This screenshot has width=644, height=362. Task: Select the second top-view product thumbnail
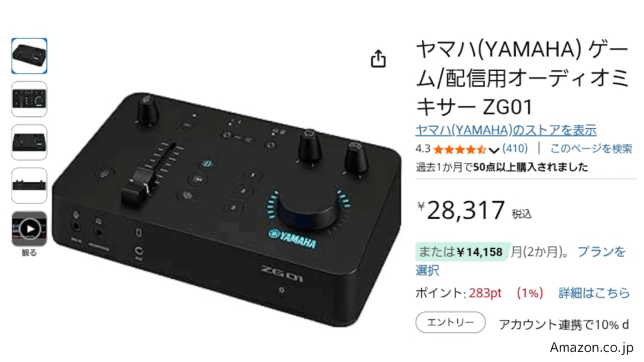pyautogui.click(x=29, y=99)
